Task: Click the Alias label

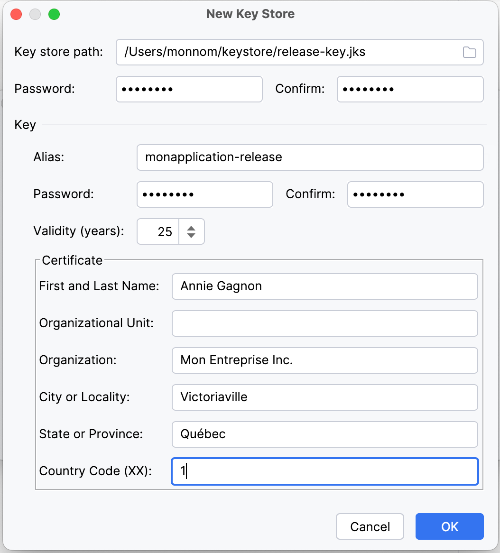Action: [x=49, y=157]
